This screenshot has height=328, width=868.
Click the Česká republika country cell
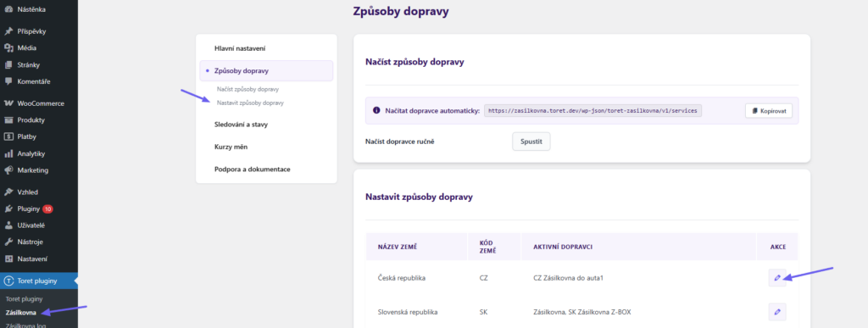tap(401, 278)
